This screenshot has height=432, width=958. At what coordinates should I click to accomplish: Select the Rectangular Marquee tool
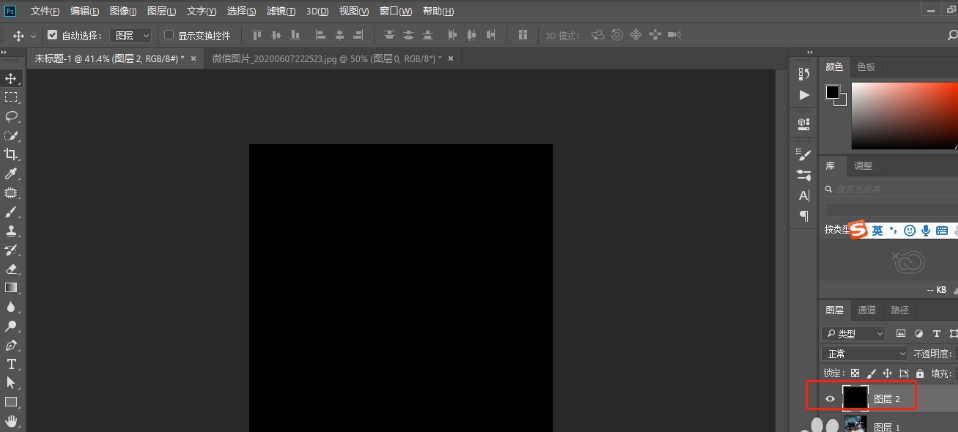tap(11, 97)
